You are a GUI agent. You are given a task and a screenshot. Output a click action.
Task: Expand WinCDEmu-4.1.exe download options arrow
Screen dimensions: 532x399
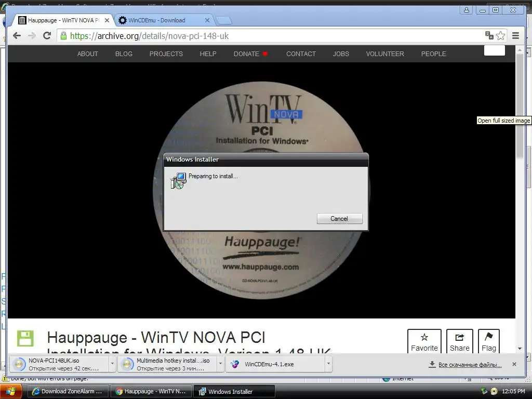[328, 364]
